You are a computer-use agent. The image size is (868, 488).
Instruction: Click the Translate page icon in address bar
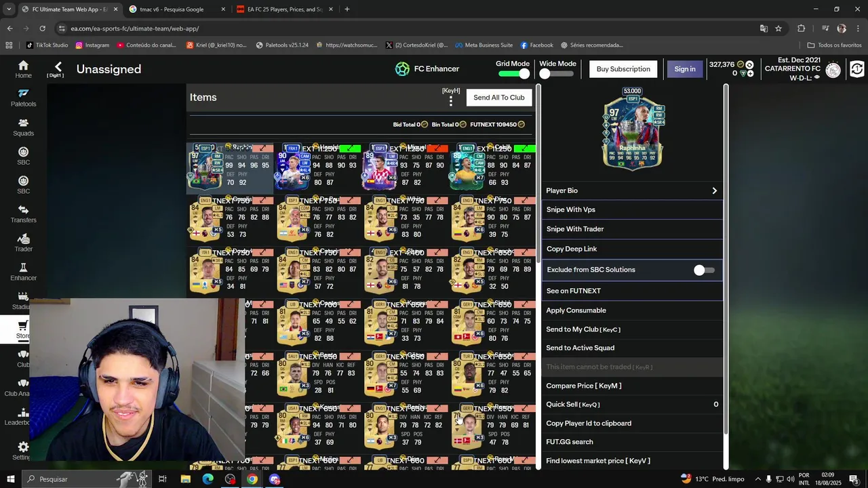(764, 28)
